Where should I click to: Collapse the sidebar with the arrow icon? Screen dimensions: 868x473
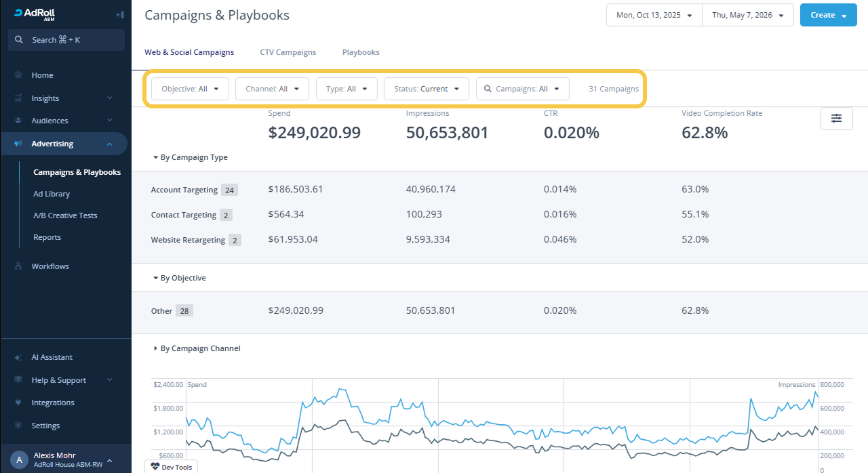119,14
